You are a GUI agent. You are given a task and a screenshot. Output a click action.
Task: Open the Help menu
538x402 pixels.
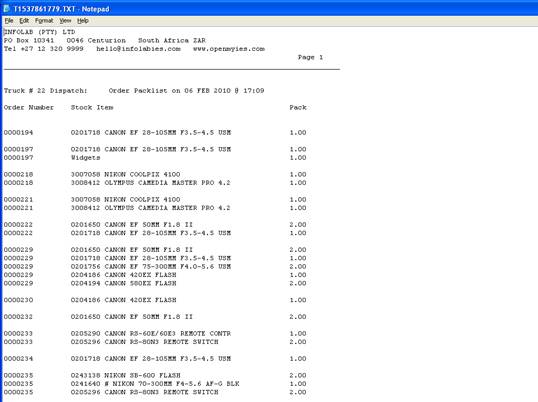click(83, 21)
